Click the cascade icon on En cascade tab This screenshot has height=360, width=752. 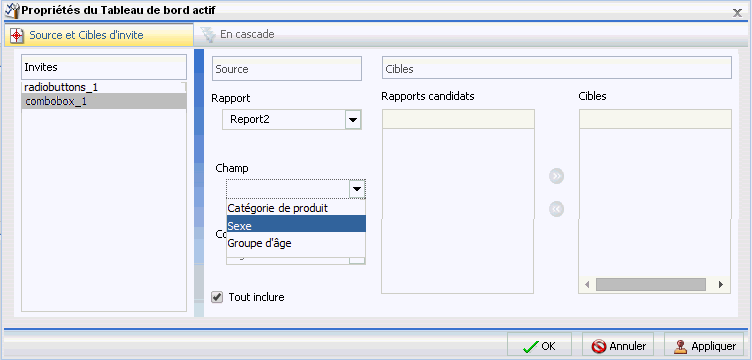[x=208, y=35]
